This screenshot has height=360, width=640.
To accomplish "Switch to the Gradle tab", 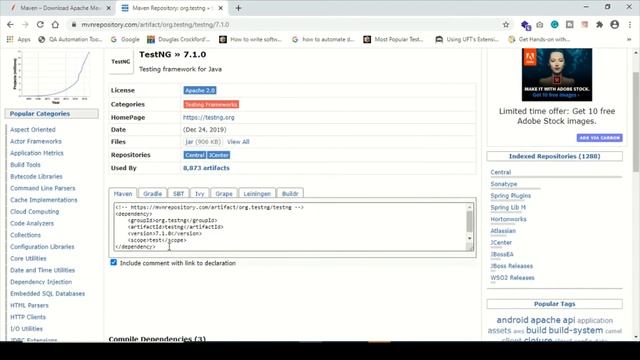I will 153,193.
